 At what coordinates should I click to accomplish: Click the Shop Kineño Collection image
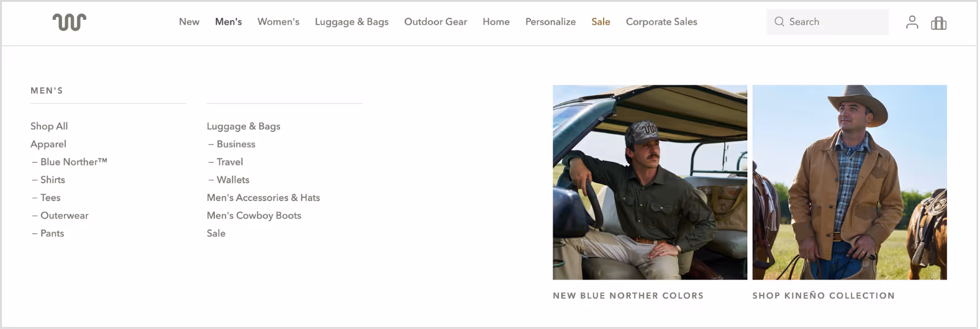(850, 183)
